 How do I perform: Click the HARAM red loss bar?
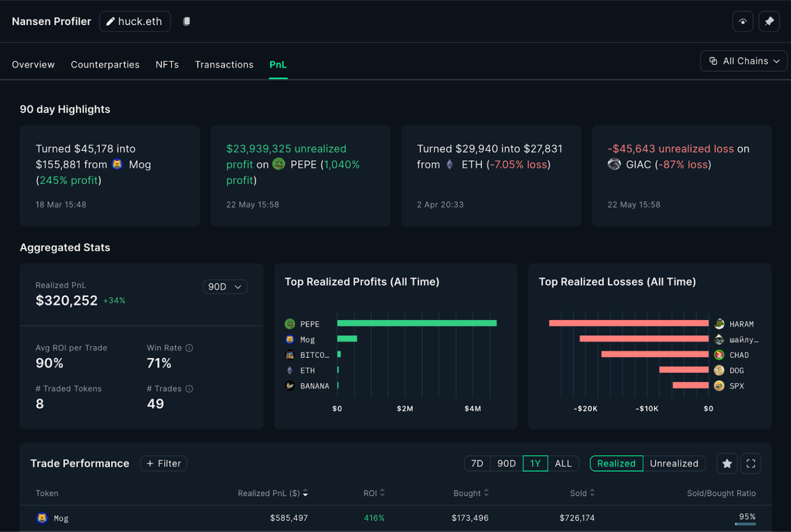tap(629, 323)
